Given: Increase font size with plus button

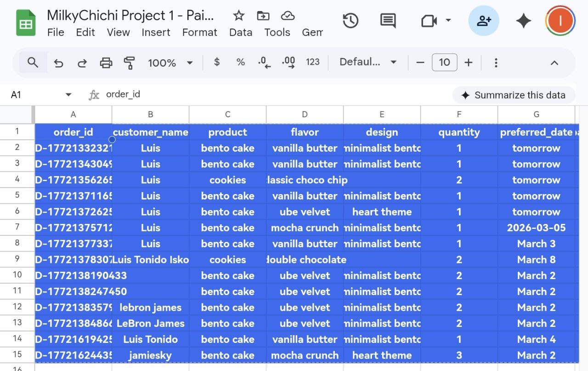Looking at the screenshot, I should point(469,62).
